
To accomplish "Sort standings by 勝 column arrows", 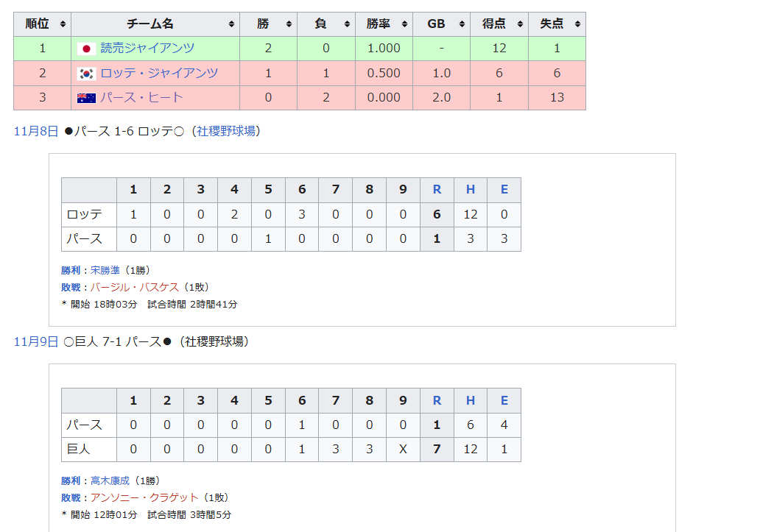I will [x=289, y=24].
